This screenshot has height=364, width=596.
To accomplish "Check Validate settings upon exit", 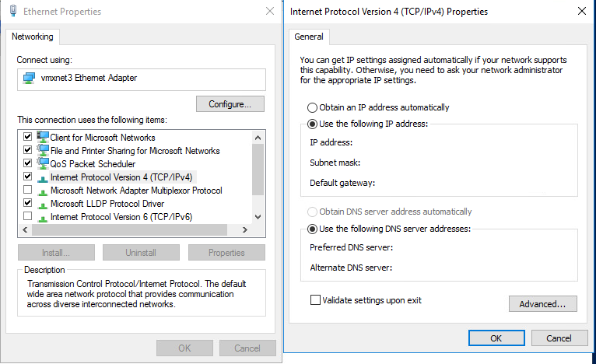I will (x=315, y=300).
